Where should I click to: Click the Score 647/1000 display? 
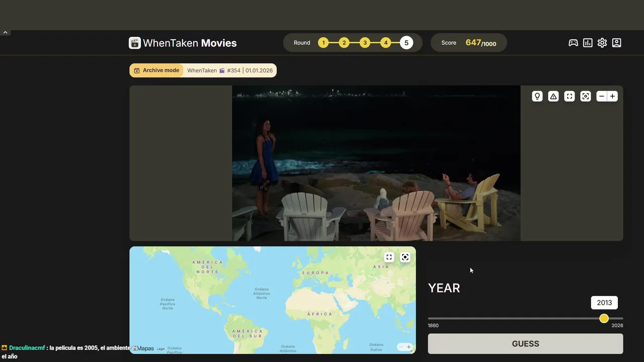(468, 43)
